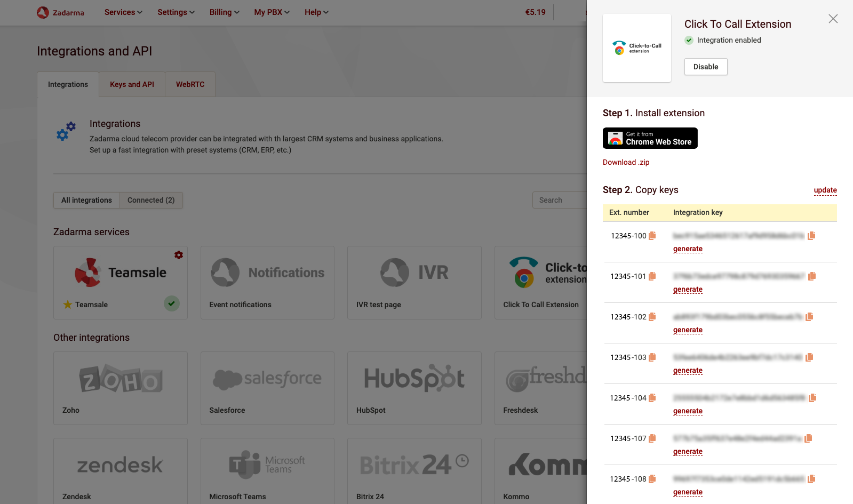This screenshot has width=853, height=504.
Task: Open the WebRTC tab
Action: coord(190,84)
